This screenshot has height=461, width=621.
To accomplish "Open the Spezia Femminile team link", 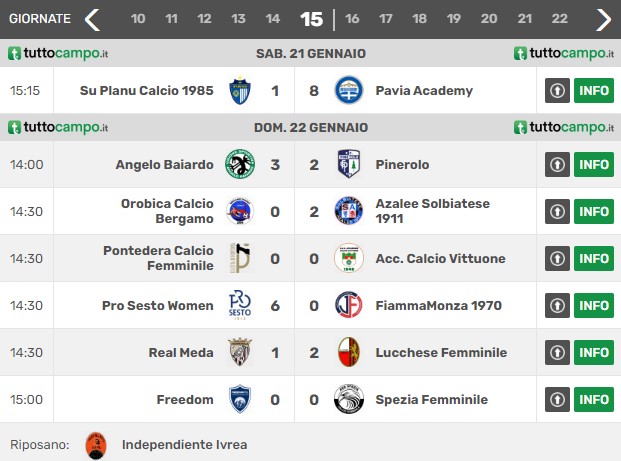I will click(x=431, y=399).
